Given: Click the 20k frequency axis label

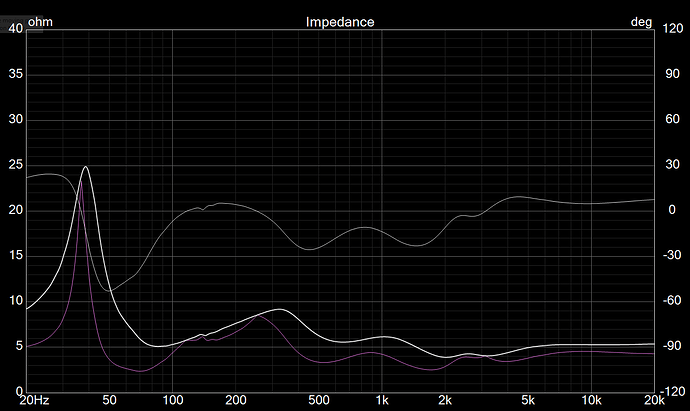Looking at the screenshot, I should (x=653, y=401).
